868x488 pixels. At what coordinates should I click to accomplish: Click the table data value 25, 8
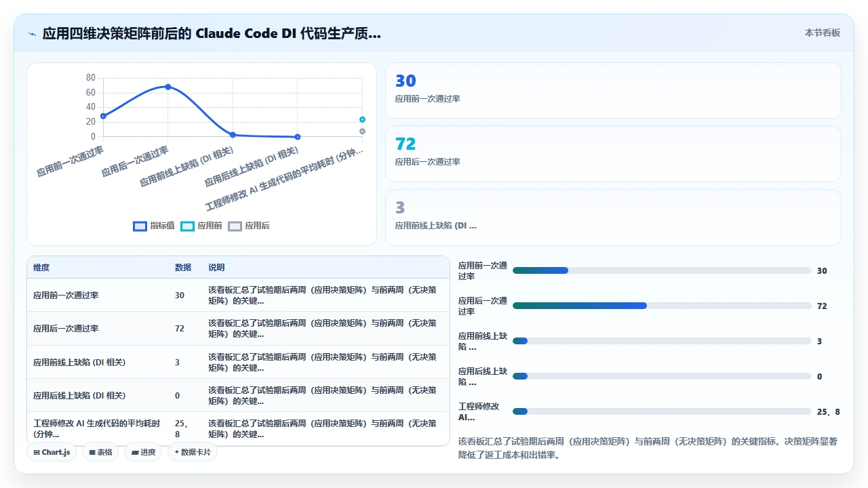point(181,428)
